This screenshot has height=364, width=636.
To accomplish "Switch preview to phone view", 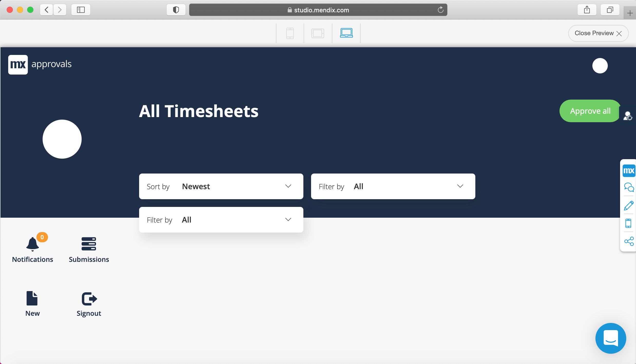I will pos(290,33).
